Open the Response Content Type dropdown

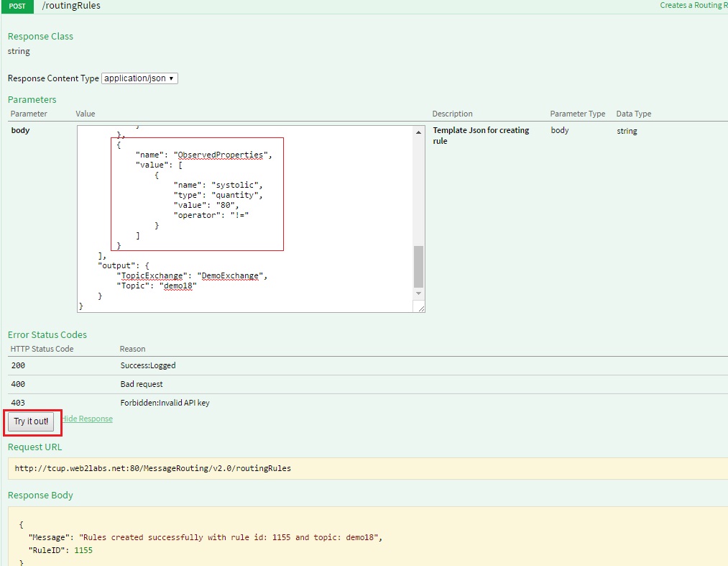139,78
